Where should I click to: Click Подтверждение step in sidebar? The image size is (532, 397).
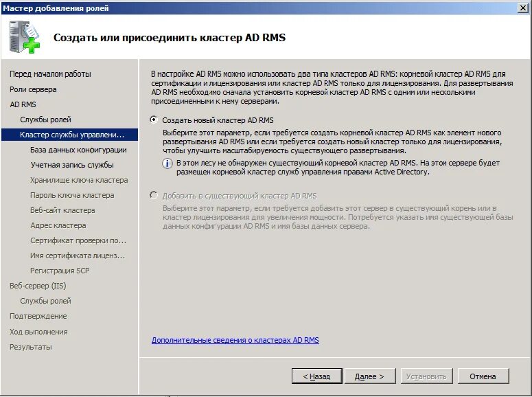tap(38, 316)
